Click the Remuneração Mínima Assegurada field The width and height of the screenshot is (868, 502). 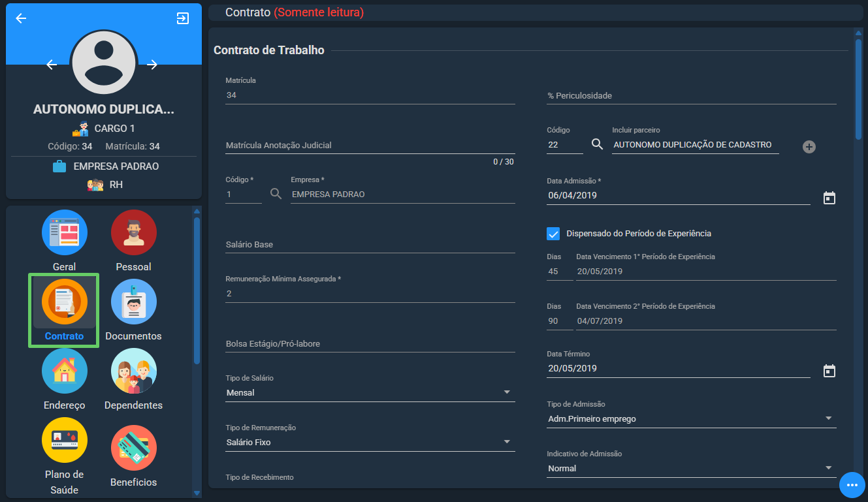point(370,294)
